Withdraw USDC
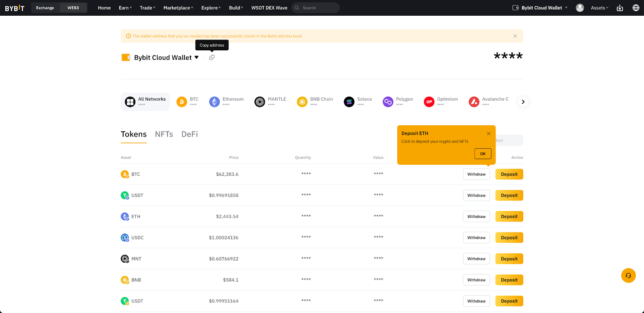644x313 pixels. tap(477, 238)
